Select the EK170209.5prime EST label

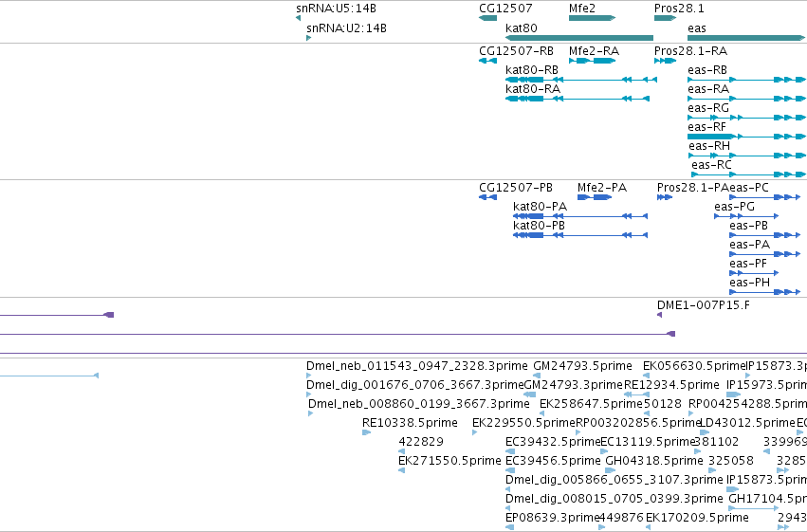point(697,518)
